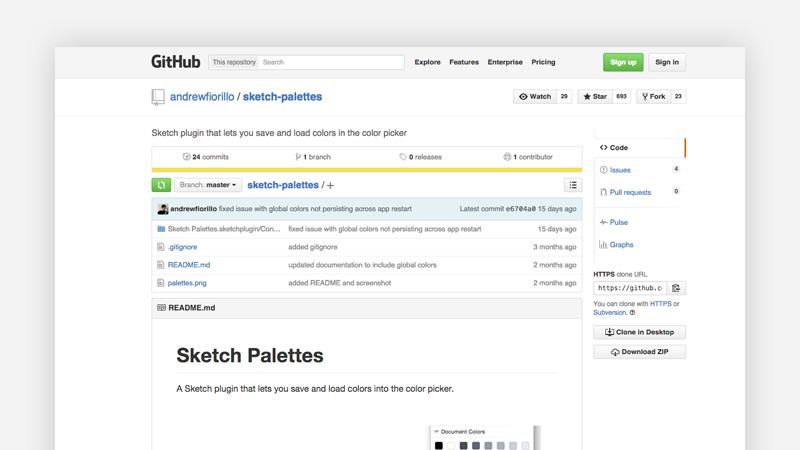Screen dimensions: 800x450
Task: Fork the sketch-palettes repository
Action: [654, 96]
